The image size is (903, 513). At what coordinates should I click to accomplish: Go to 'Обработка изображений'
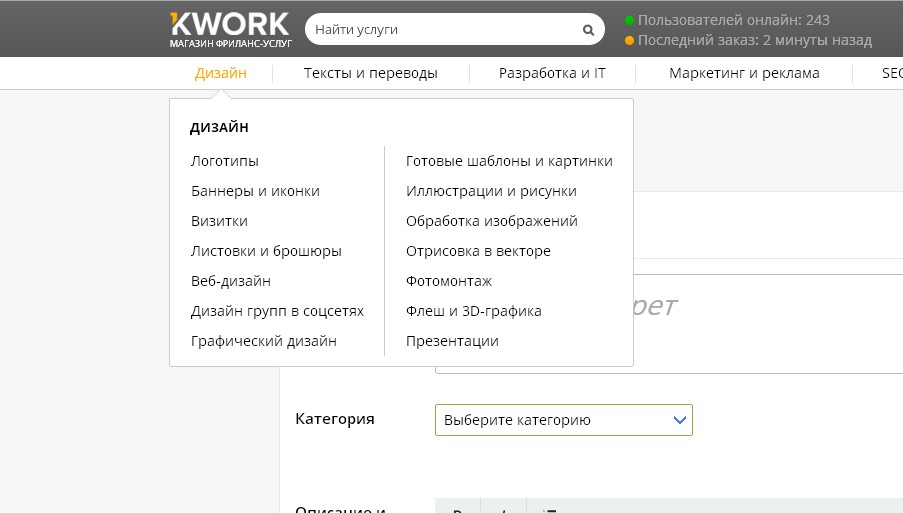(x=492, y=221)
